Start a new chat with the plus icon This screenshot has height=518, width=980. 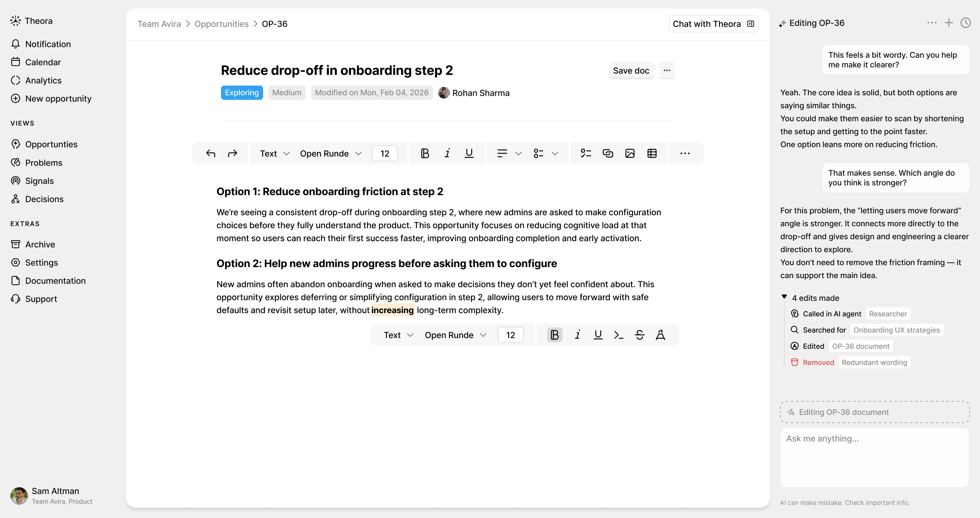click(949, 23)
